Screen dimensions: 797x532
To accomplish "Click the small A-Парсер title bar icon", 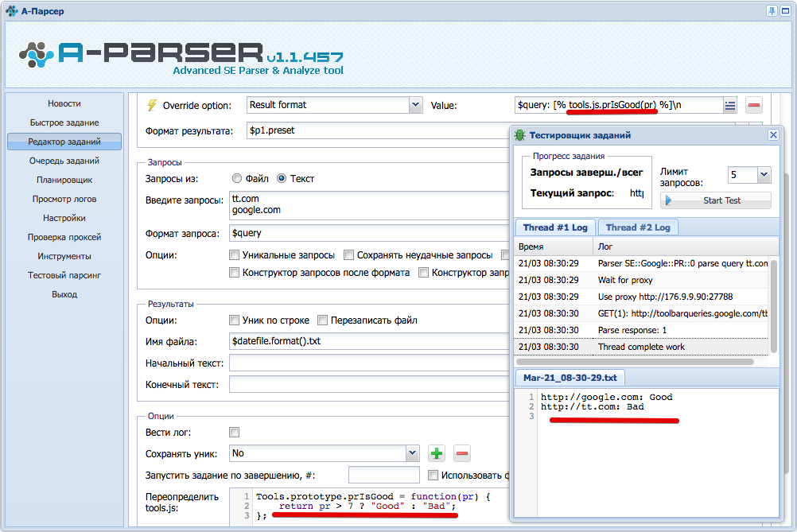I will tap(12, 10).
